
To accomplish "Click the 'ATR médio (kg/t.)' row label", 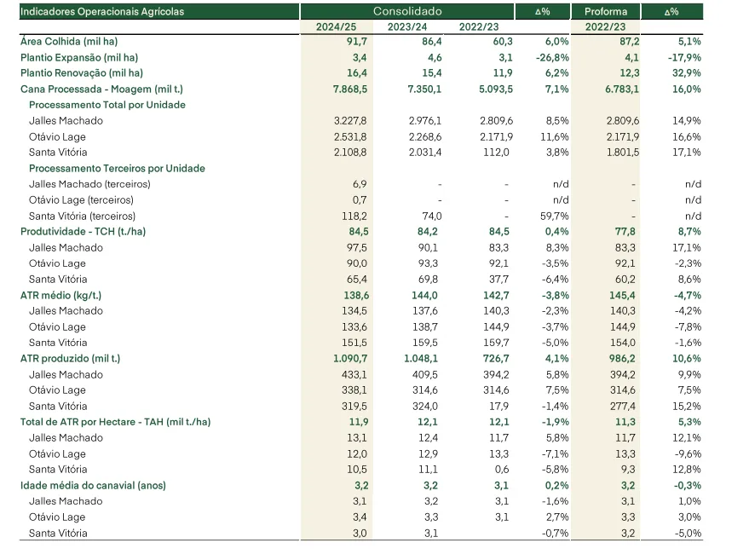I will 61,295.
